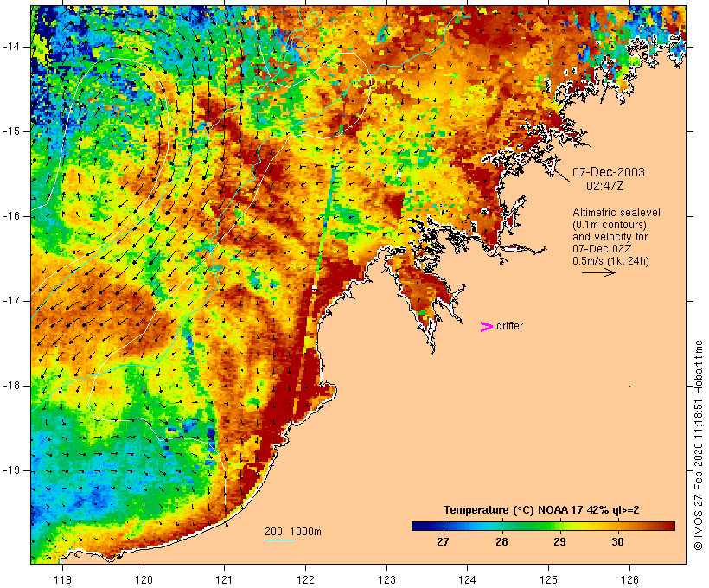Click the velocity scale reference arrow
The width and height of the screenshot is (709, 588).
coord(598,272)
